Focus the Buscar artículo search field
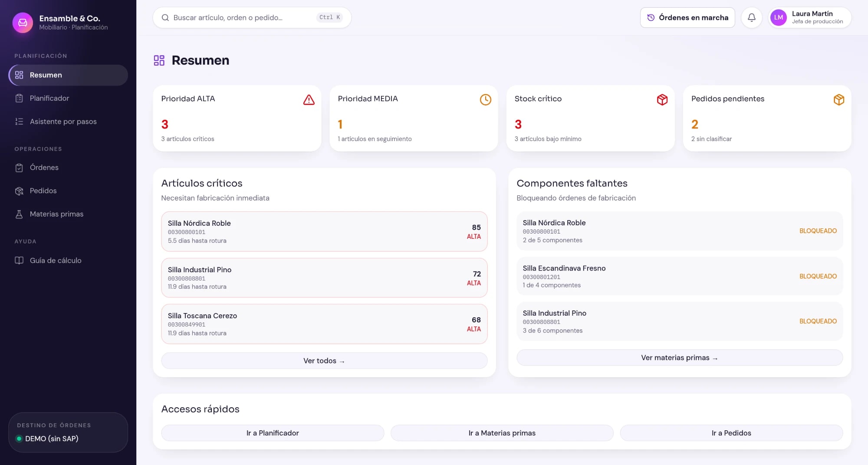Viewport: 868px width, 465px height. [252, 18]
